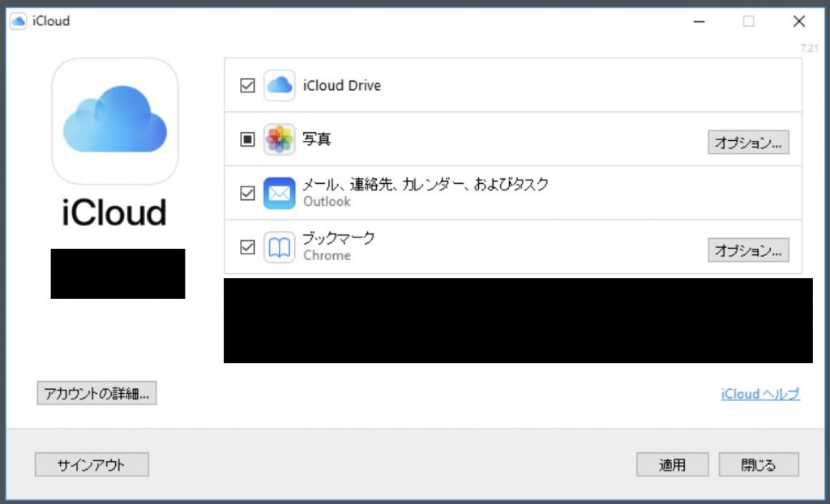830x504 pixels.
Task: Click the ブックマーク label
Action: pos(339,238)
